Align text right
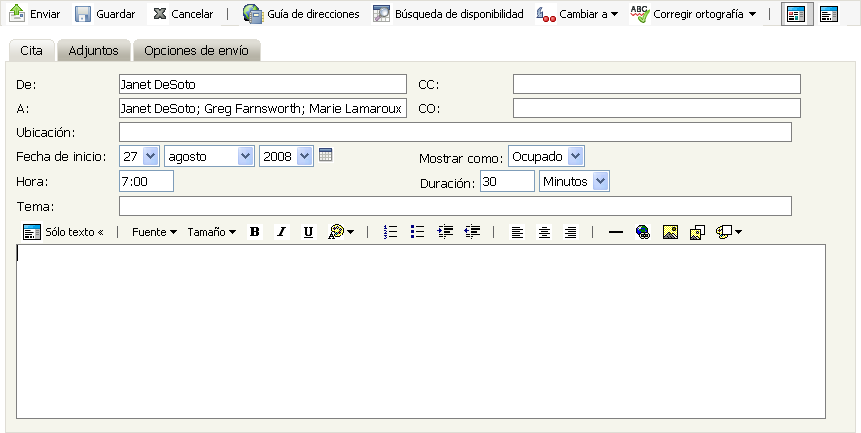 point(571,233)
